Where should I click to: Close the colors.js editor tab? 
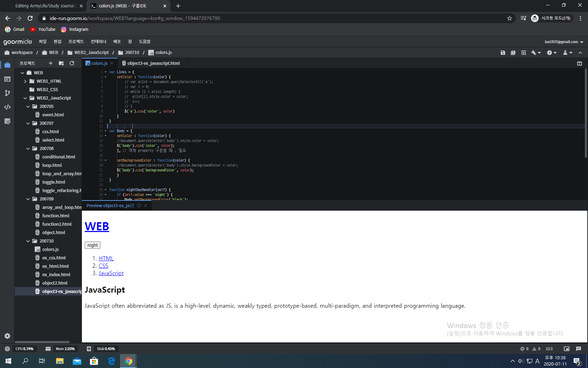[112, 63]
